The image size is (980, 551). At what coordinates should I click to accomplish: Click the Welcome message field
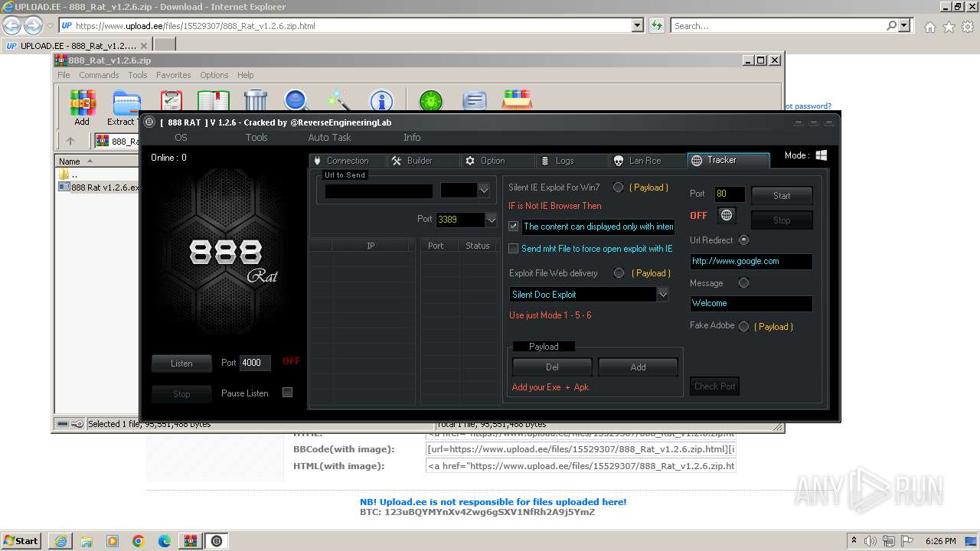pos(751,303)
